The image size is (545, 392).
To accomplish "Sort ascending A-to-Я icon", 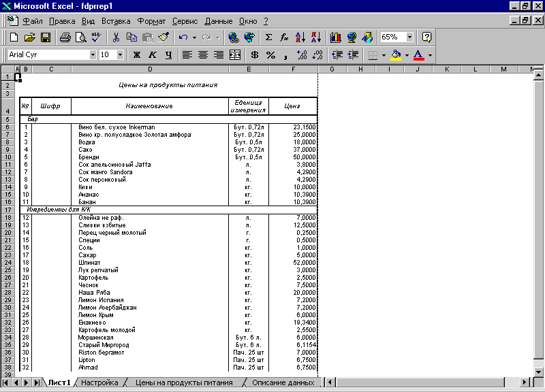I will [300, 37].
